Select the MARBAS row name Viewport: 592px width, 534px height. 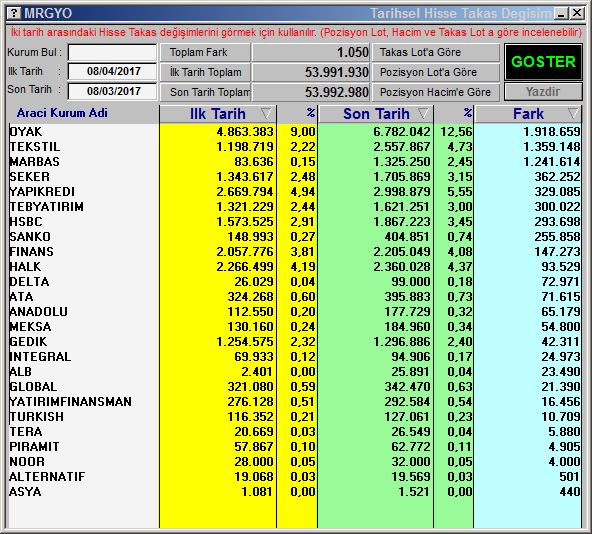click(x=34, y=162)
